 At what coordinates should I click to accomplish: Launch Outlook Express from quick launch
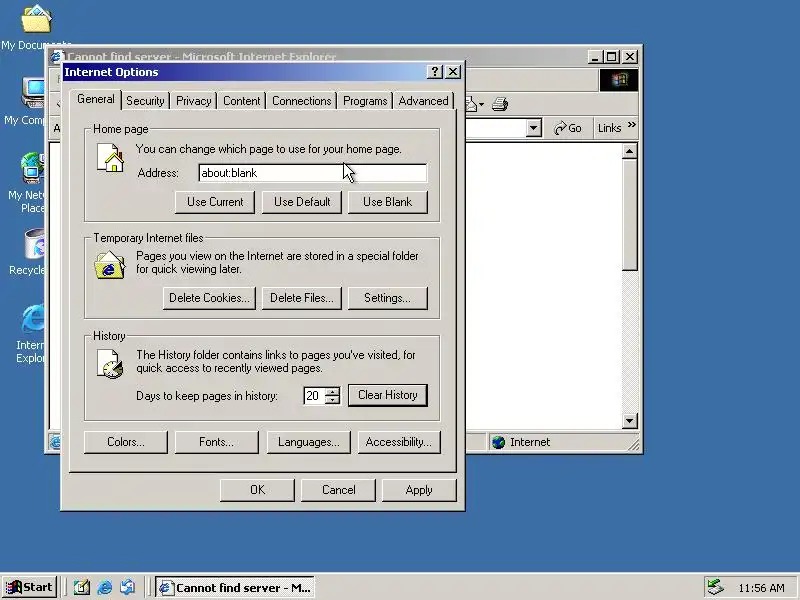(128, 587)
